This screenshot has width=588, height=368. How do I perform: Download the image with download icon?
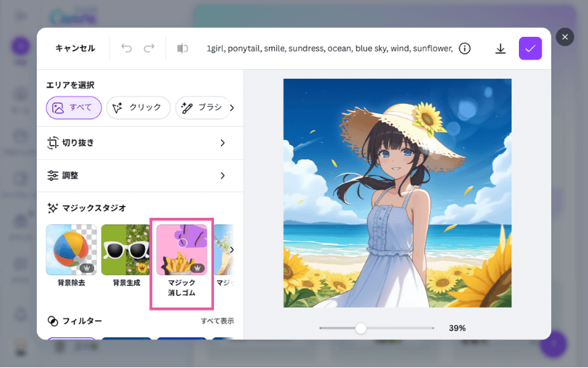tap(501, 49)
